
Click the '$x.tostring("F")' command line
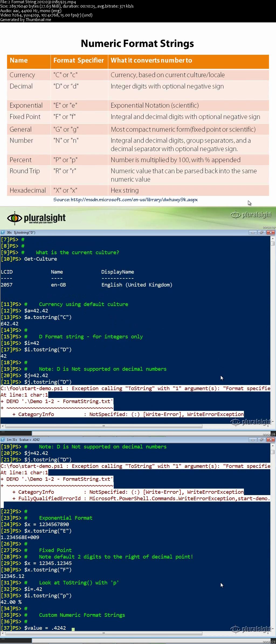pos(36,570)
